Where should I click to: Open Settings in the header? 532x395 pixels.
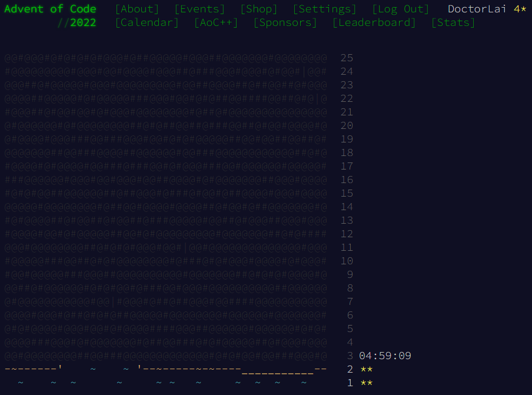tap(325, 9)
